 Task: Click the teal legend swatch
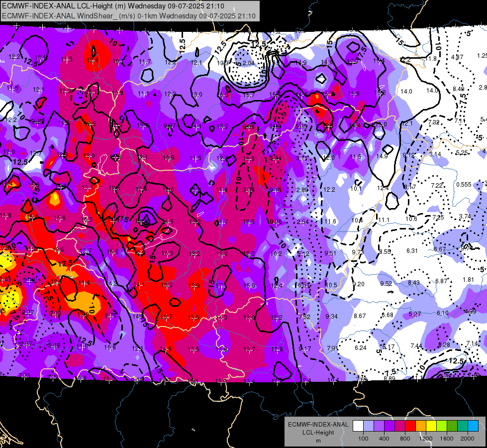(x=463, y=426)
